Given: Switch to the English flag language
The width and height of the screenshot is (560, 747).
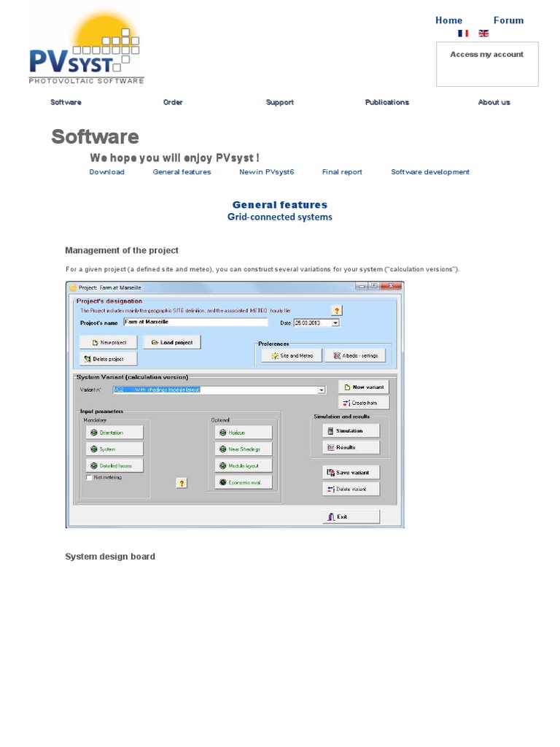Looking at the screenshot, I should tap(483, 34).
